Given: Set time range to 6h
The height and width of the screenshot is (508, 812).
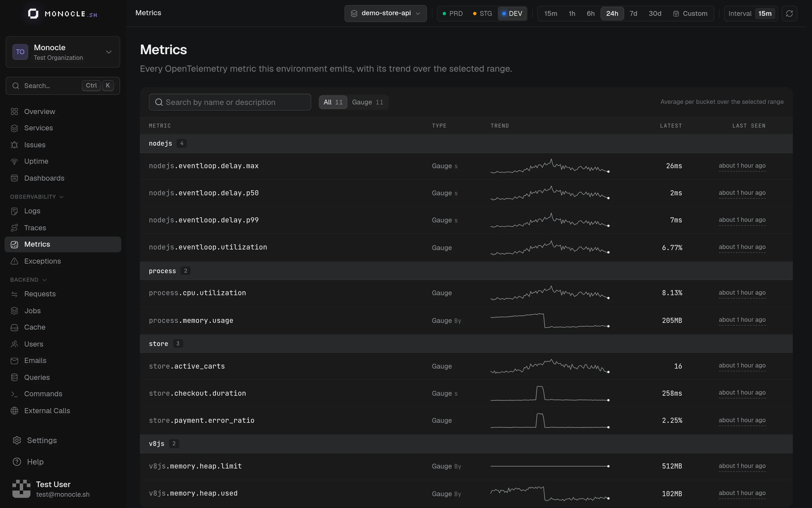Looking at the screenshot, I should (x=591, y=14).
